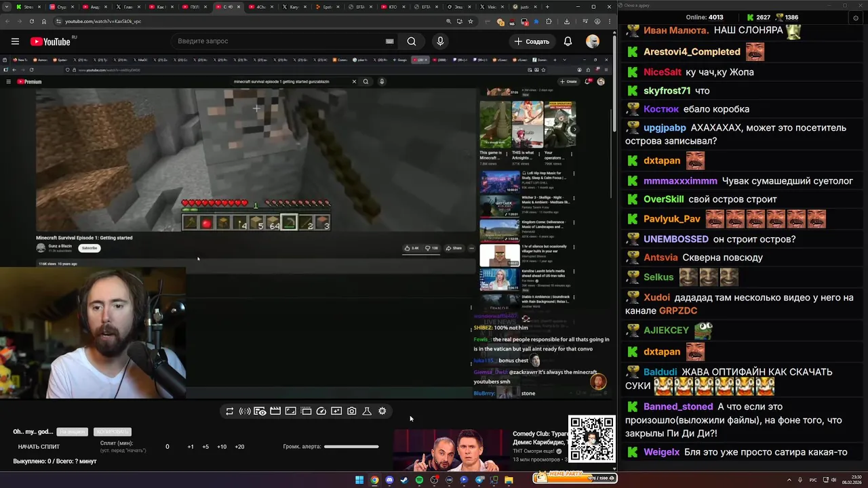Click the camera screenshot icon in player toolbar
Screen dimensions: 868x488
[352, 411]
